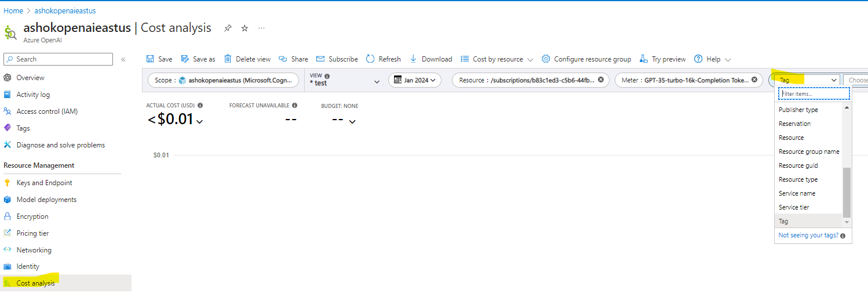Open Model deployments page

coord(46,200)
